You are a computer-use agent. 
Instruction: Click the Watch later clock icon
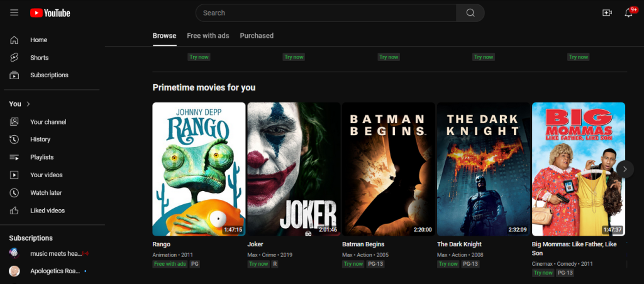pyautogui.click(x=14, y=192)
